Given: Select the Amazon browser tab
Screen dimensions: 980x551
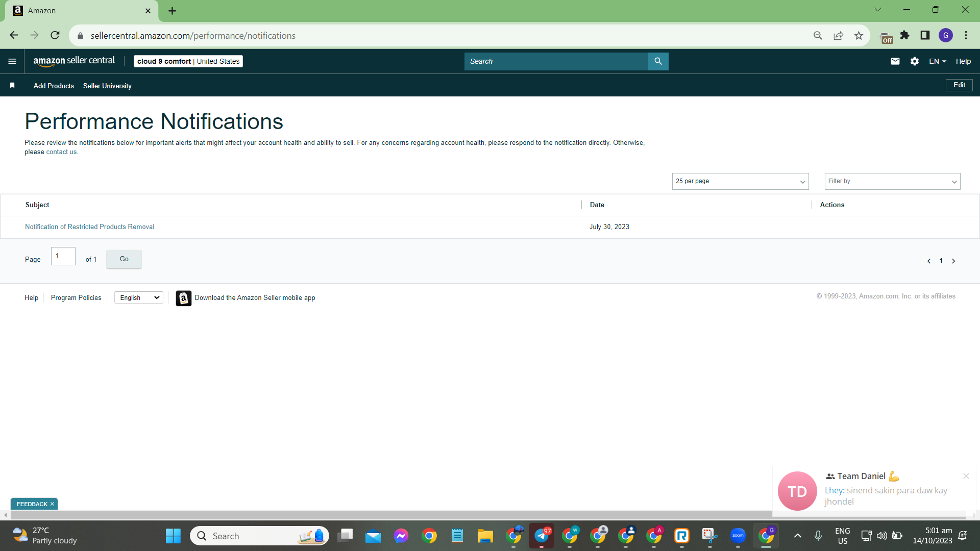Looking at the screenshot, I should click(82, 11).
